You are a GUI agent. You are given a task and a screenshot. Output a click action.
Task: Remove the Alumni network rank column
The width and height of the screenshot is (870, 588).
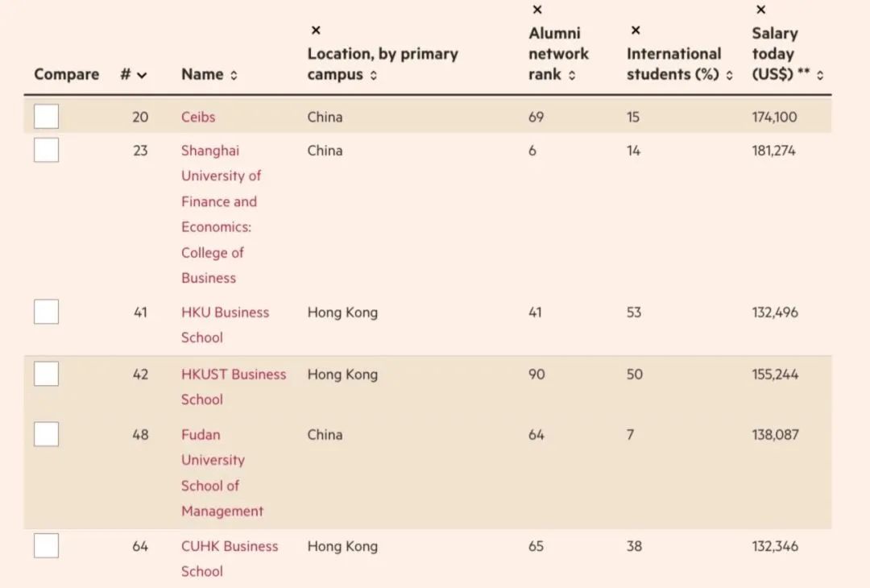(537, 10)
